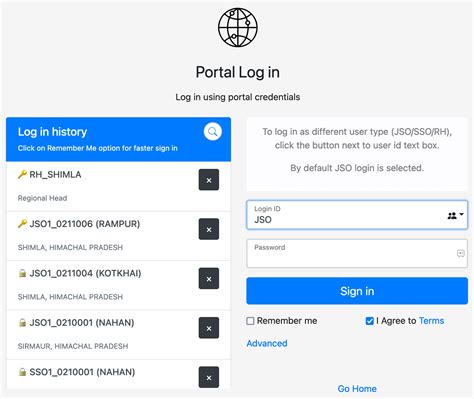The width and height of the screenshot is (474, 399).
Task: Select RH_SHIMLA from log in history
Action: click(x=118, y=187)
